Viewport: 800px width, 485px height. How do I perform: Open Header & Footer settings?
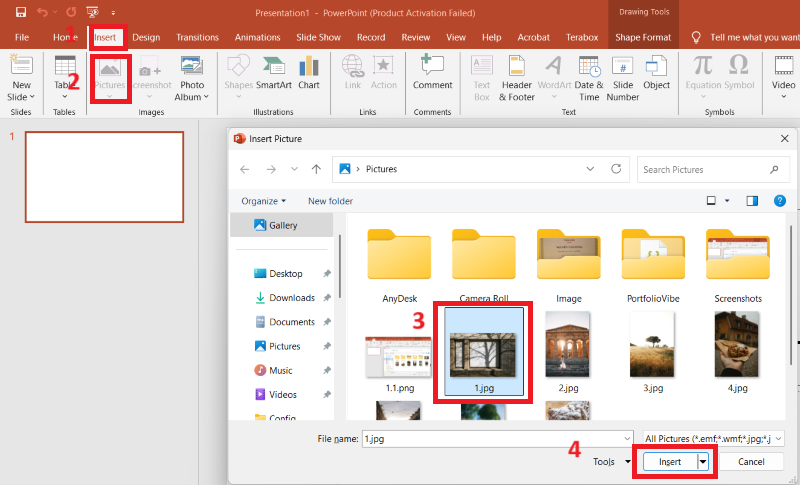516,78
